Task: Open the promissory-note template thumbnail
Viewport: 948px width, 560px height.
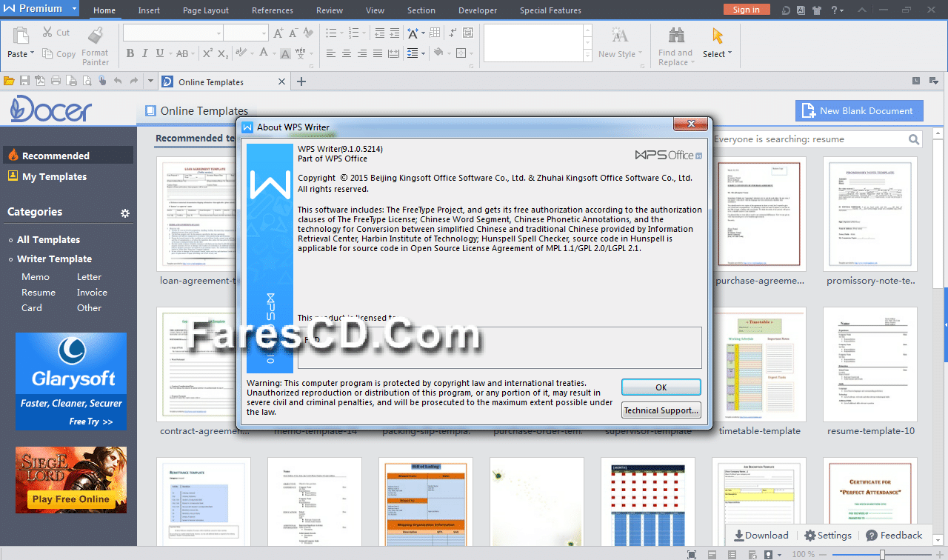Action: tap(870, 213)
